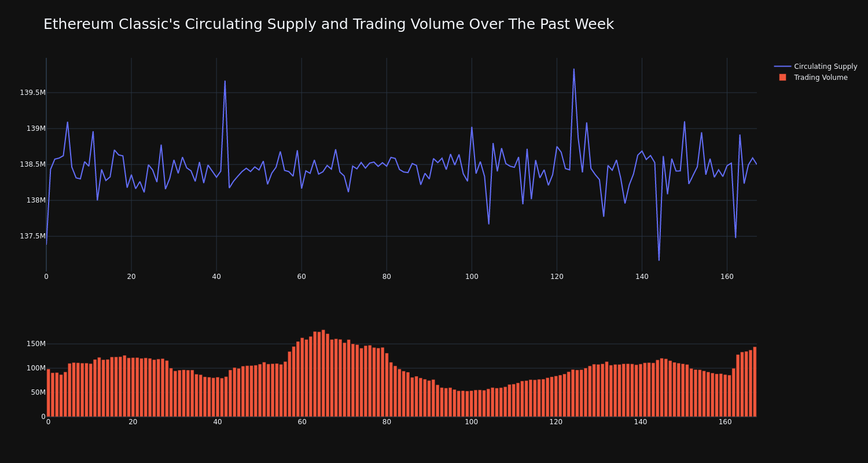
Task: Click x-axis tick 120 on supply chart
Action: pyautogui.click(x=557, y=277)
